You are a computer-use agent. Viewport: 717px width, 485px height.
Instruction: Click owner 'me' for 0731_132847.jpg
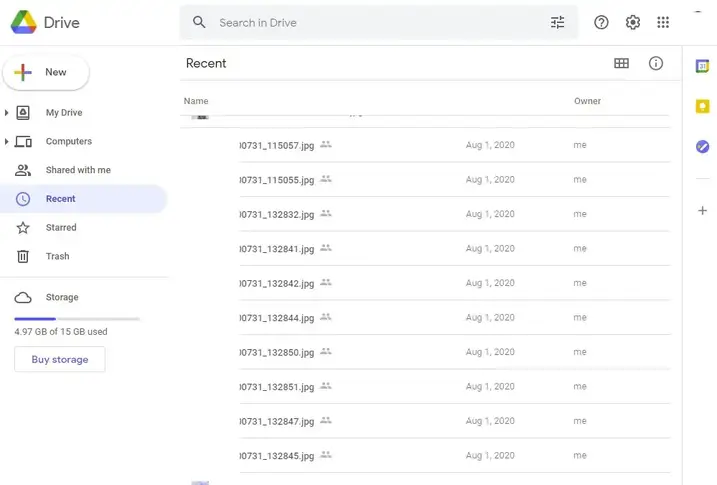(580, 421)
